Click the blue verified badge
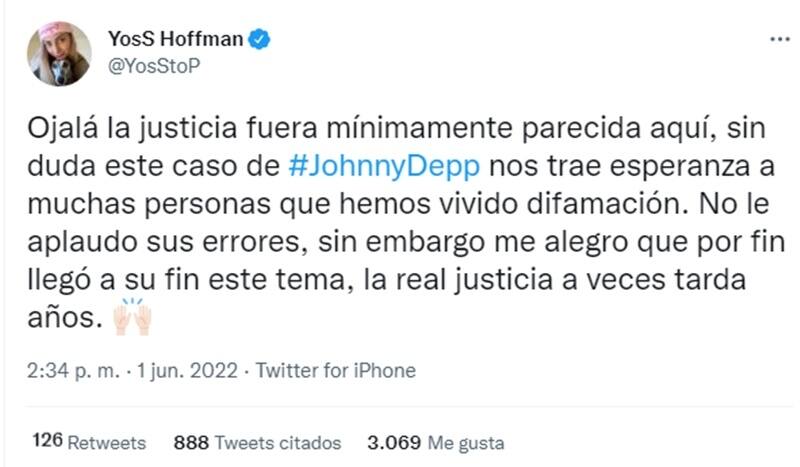The height and width of the screenshot is (467, 800). 261,40
